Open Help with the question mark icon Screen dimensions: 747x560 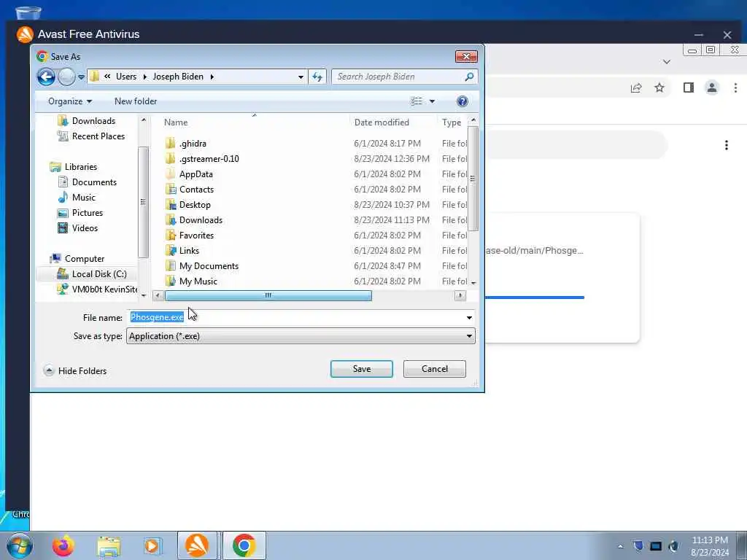click(462, 101)
